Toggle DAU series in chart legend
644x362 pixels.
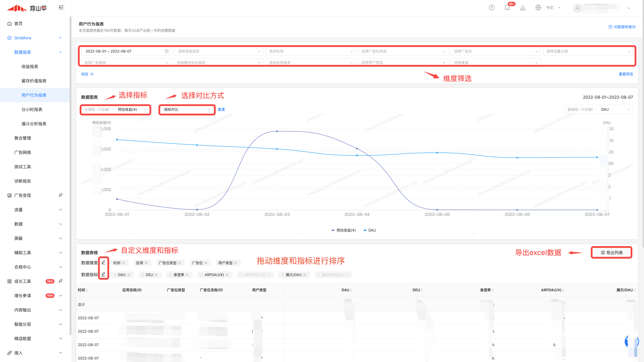(x=369, y=230)
